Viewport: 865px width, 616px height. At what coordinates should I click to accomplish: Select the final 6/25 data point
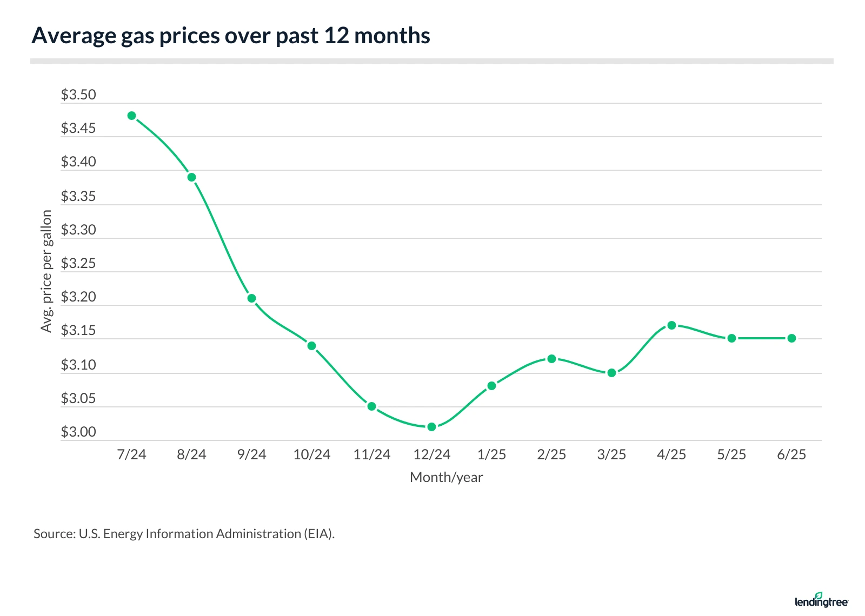coord(791,338)
